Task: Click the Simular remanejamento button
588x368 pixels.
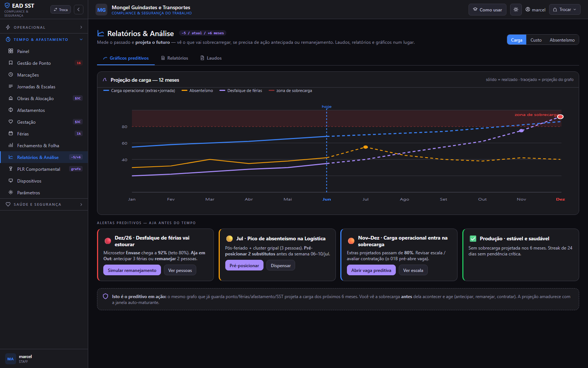Action: 132,270
